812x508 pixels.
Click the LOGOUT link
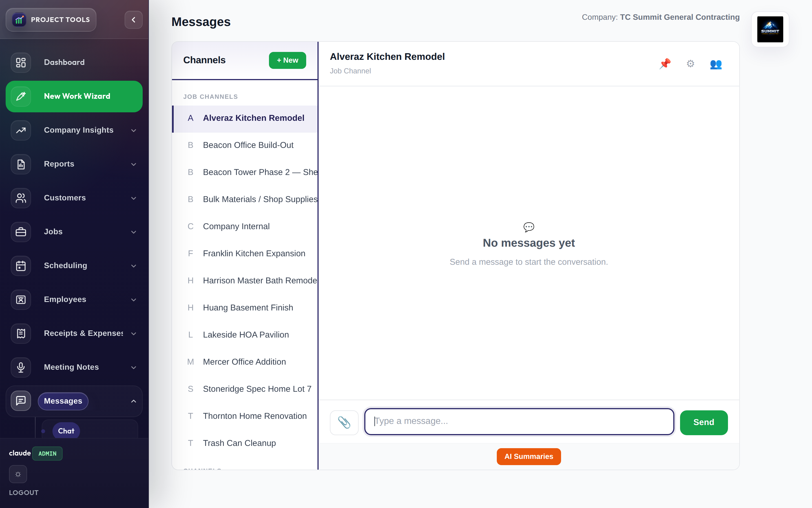click(x=24, y=492)
